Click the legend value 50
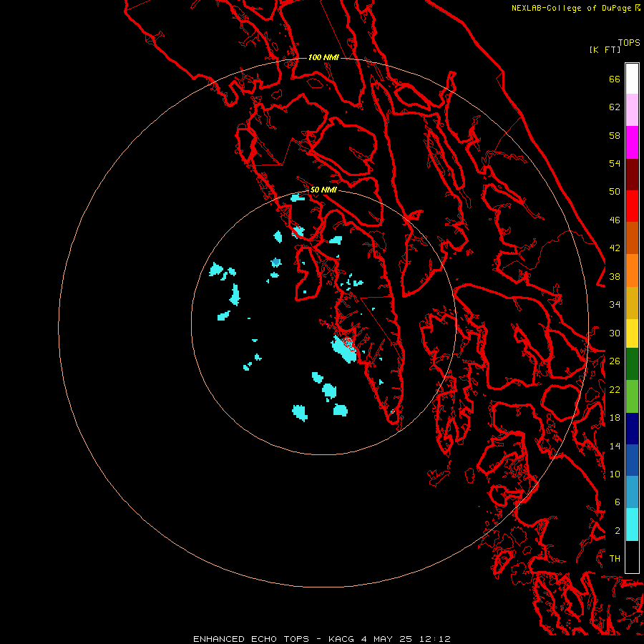The width and height of the screenshot is (644, 644). 615,191
